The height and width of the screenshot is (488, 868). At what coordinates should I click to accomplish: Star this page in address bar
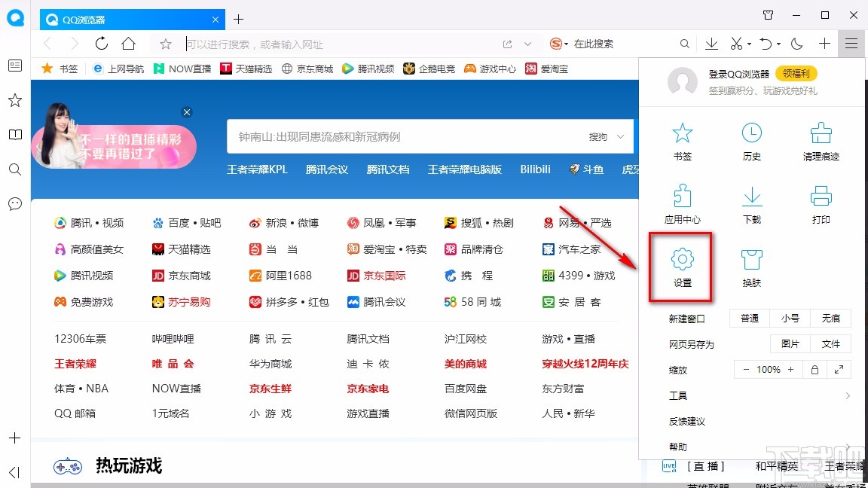(166, 44)
